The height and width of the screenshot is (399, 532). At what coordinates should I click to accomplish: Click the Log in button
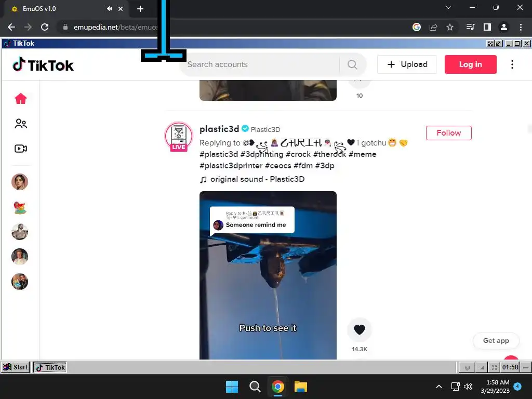pyautogui.click(x=471, y=64)
